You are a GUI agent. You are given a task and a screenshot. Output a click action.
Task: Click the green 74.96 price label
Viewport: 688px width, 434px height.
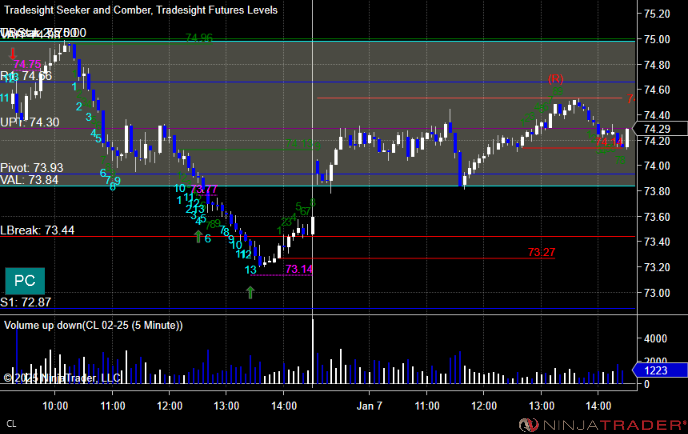[x=199, y=38]
